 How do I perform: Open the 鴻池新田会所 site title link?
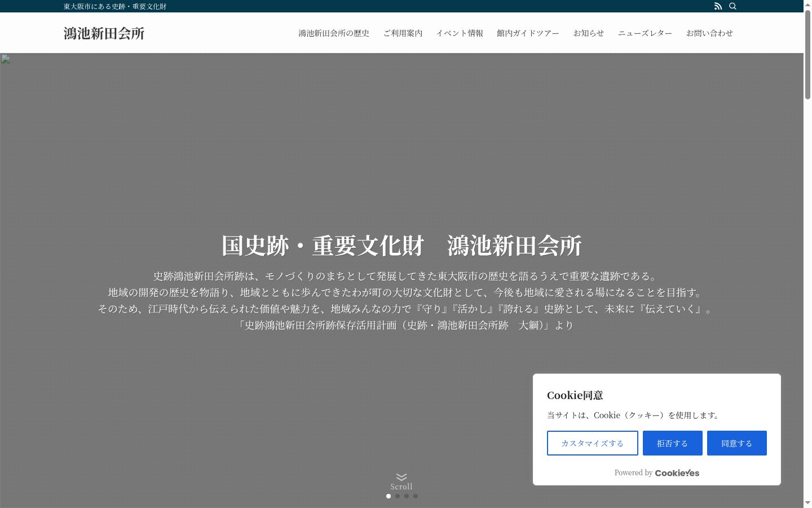[104, 33]
